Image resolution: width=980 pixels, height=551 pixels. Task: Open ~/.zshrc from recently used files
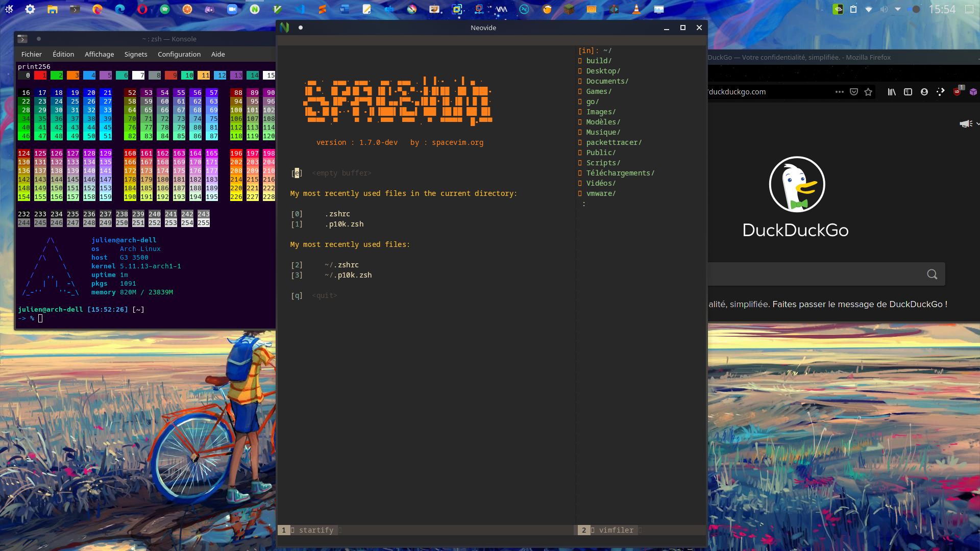coord(342,264)
